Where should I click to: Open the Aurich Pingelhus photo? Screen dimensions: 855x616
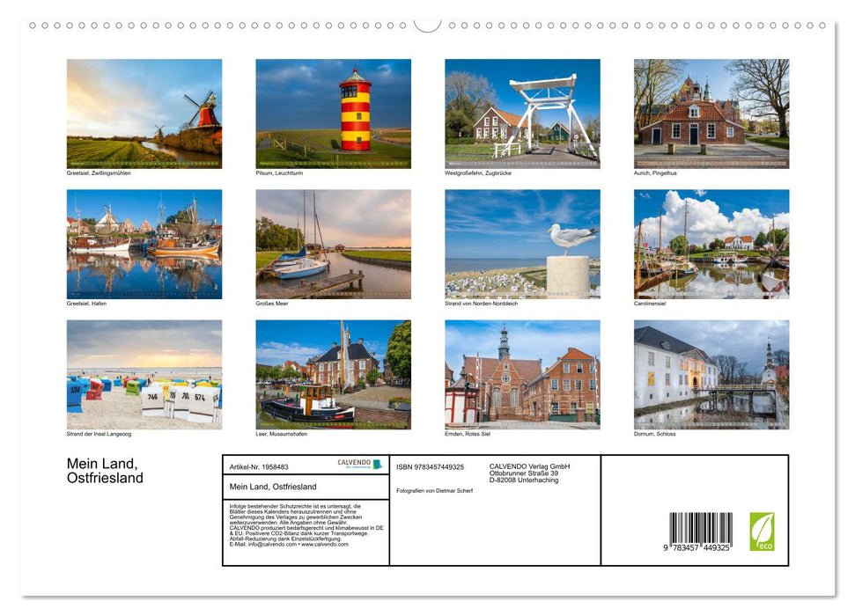coord(711,114)
